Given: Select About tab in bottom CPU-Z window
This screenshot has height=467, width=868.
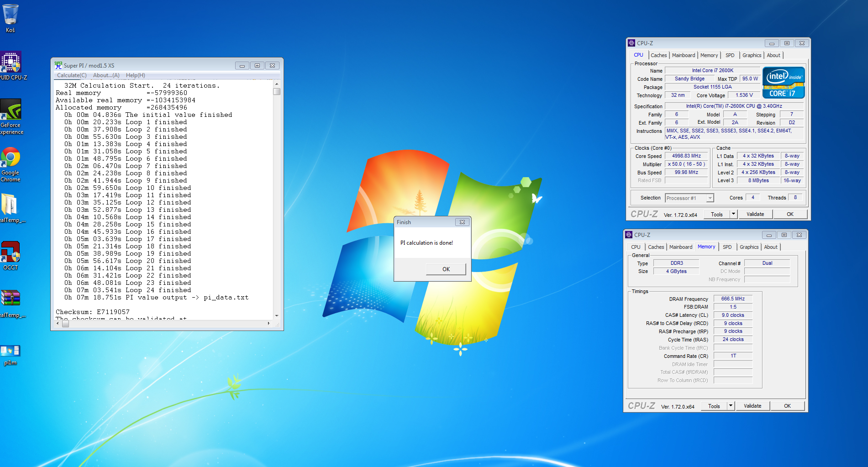Looking at the screenshot, I should [771, 247].
